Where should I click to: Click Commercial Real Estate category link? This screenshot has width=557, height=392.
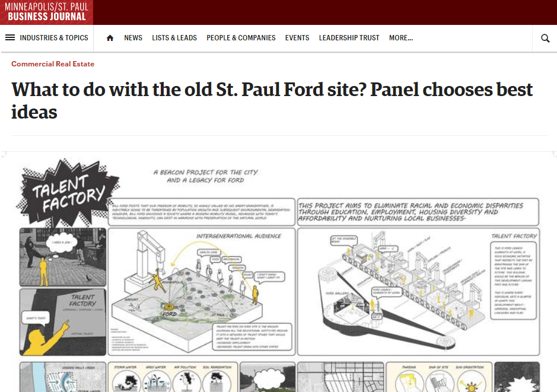(53, 64)
